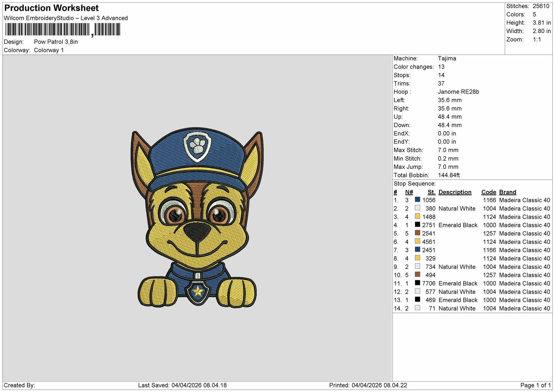Click 'Printed: 04/04/2026 08.04.22' footer text
This screenshot has width=555, height=392.
(x=368, y=385)
